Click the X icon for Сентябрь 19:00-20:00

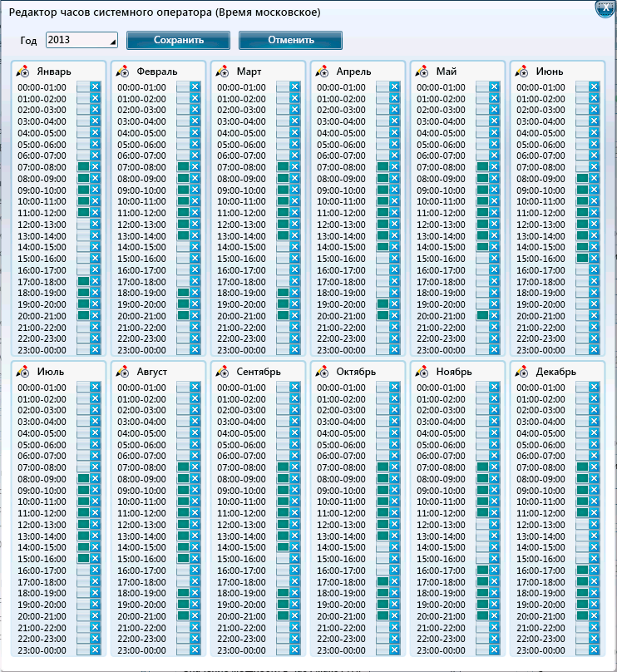point(294,604)
